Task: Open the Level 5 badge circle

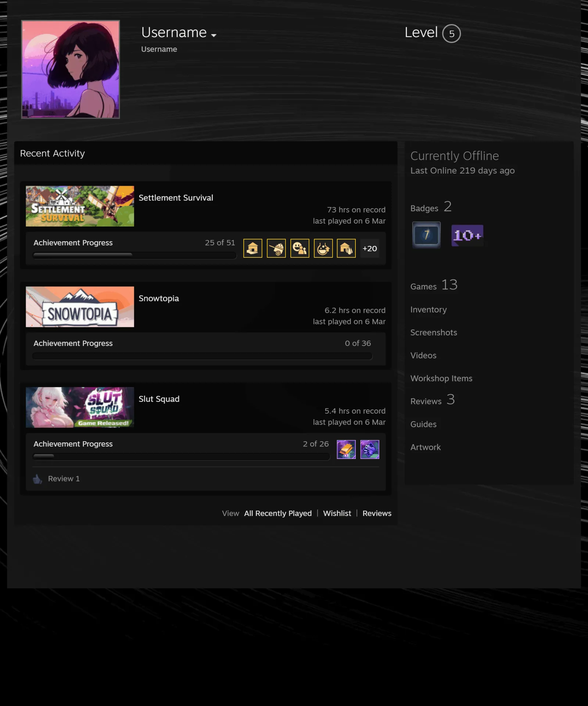Action: pyautogui.click(x=451, y=33)
